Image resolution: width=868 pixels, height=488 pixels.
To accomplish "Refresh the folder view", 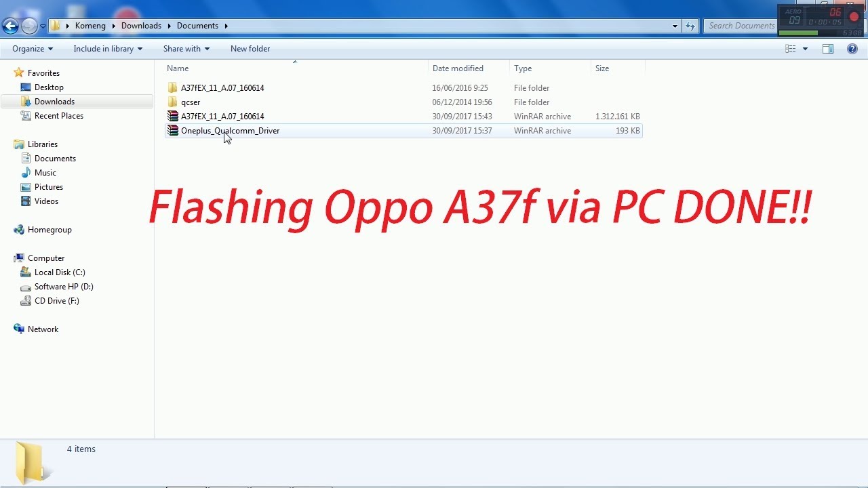I will pos(690,26).
